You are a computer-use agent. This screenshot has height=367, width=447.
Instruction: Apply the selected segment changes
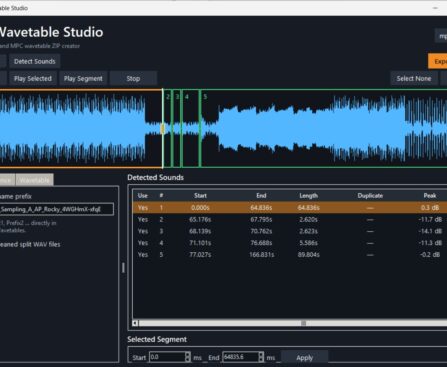[304, 358]
